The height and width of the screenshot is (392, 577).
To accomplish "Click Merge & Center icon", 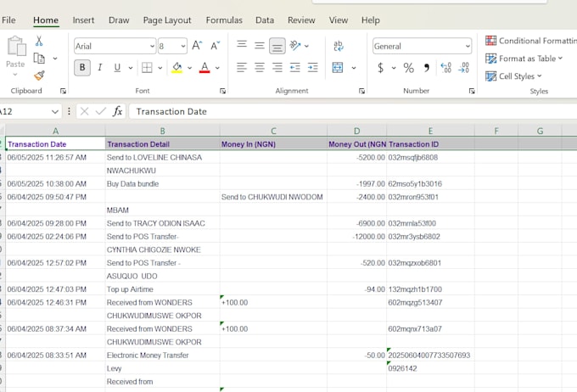I will click(338, 68).
